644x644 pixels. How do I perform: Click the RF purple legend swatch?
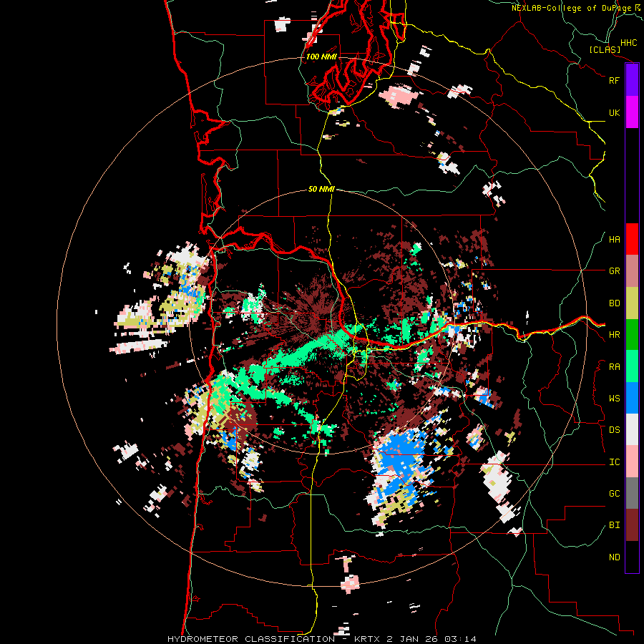pyautogui.click(x=632, y=80)
